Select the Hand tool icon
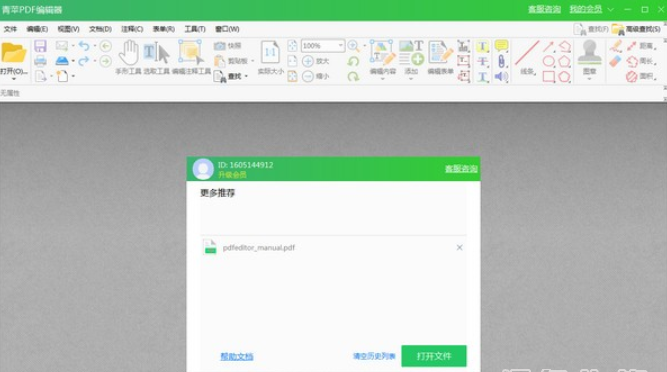This screenshot has width=667, height=372. pyautogui.click(x=128, y=53)
